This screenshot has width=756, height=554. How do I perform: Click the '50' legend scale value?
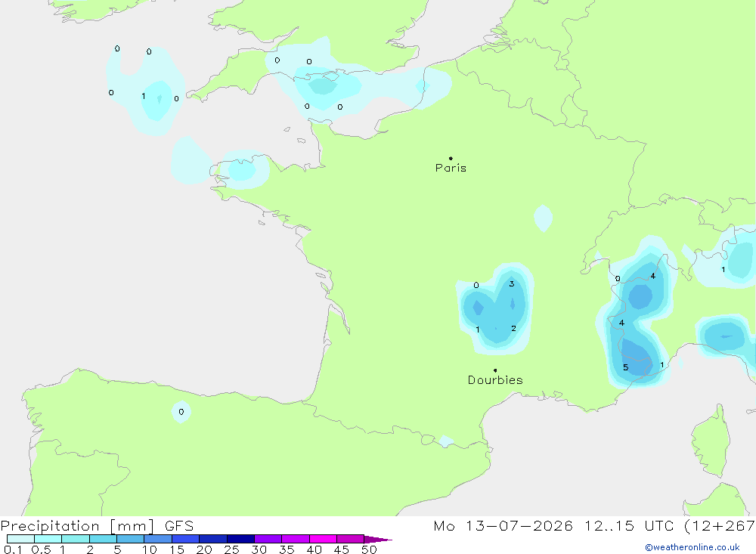pos(369,549)
